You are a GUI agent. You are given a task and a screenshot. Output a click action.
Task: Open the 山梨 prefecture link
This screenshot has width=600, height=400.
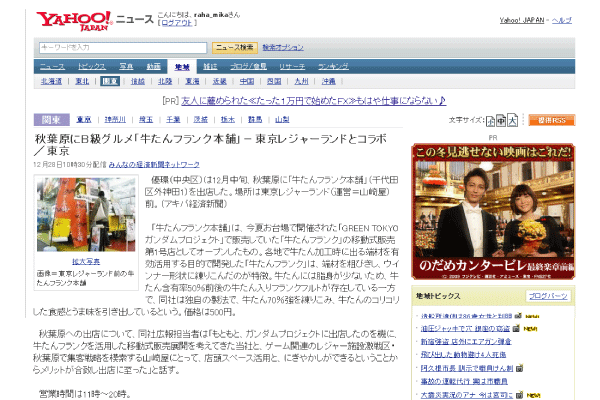[x=282, y=120]
